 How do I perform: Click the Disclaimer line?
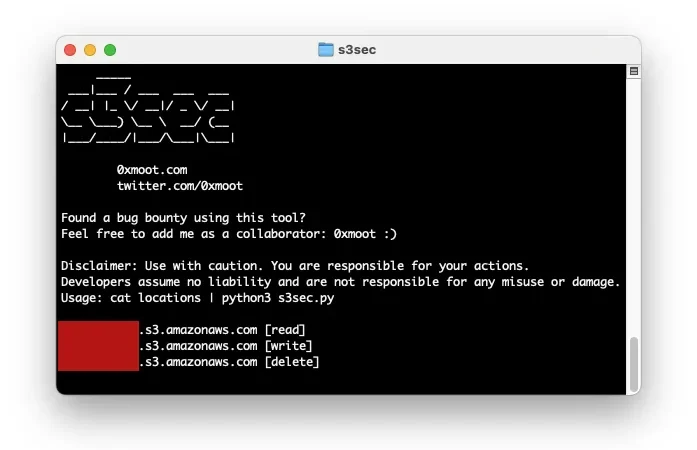click(295, 266)
